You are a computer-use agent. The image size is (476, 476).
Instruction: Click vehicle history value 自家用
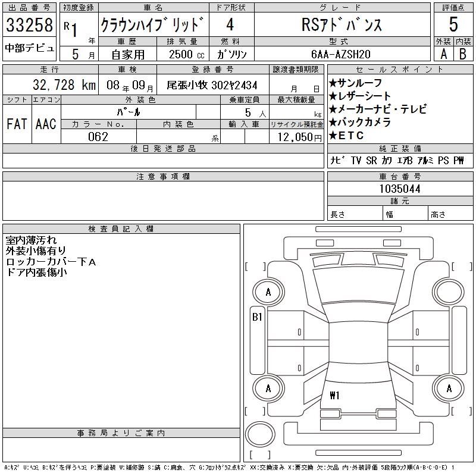coord(128,55)
